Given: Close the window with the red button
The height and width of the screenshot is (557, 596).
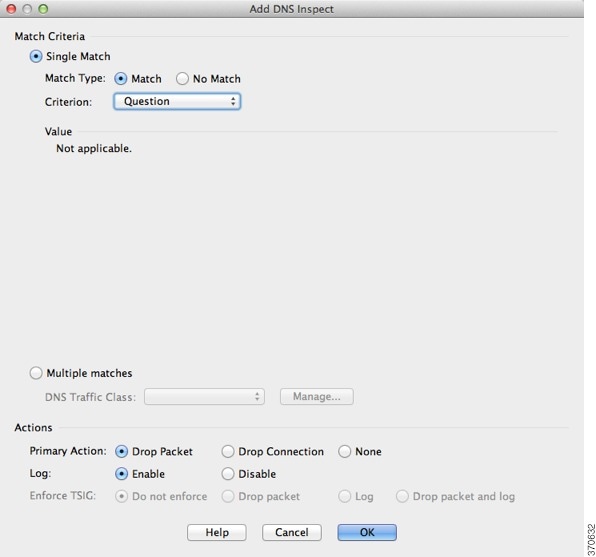Looking at the screenshot, I should 11,9.
